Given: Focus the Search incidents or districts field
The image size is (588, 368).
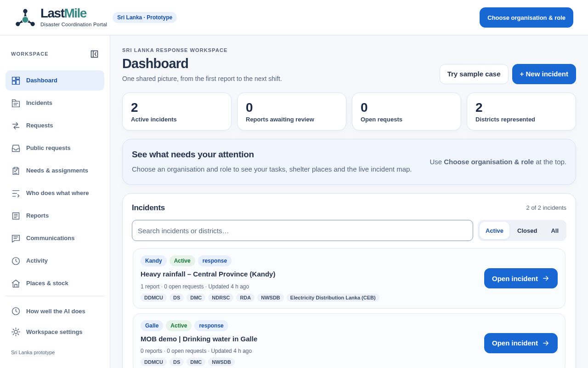Looking at the screenshot, I should coord(302,230).
